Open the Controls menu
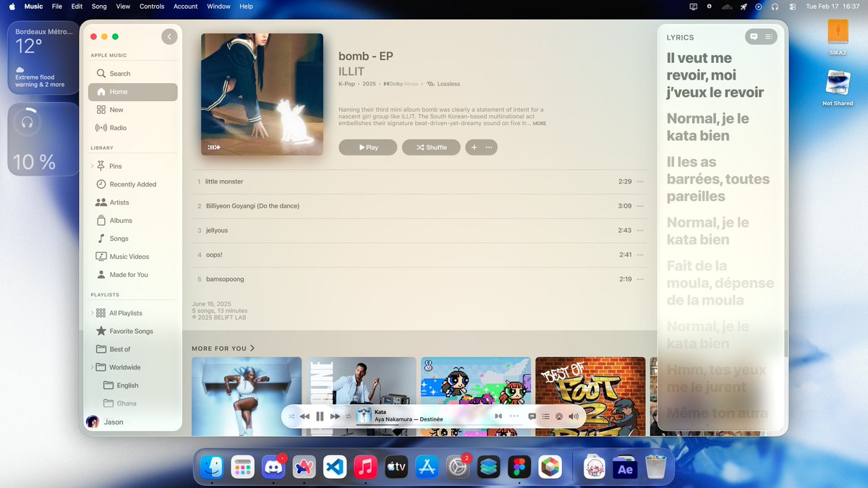868x488 pixels. (x=152, y=7)
